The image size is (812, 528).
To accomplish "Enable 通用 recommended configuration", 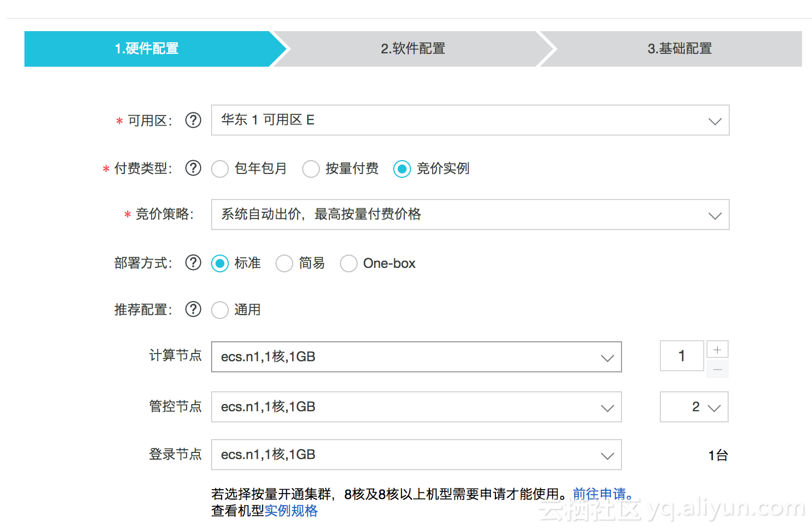I will click(x=220, y=310).
